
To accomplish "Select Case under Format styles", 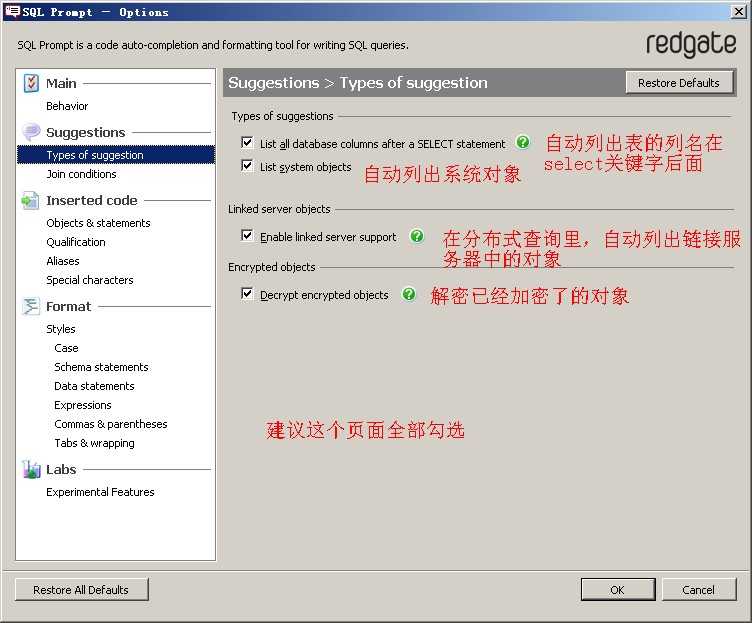I will [66, 348].
